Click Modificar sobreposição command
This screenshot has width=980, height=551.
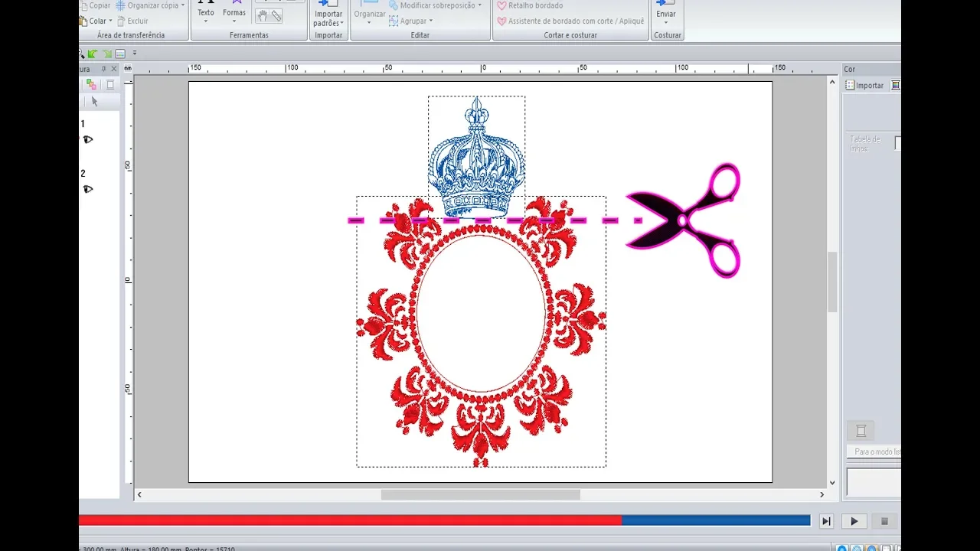click(433, 5)
